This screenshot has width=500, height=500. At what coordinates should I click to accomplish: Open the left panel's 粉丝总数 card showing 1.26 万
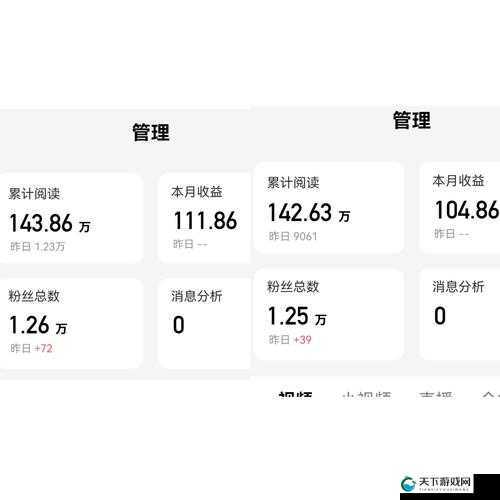coord(72,323)
